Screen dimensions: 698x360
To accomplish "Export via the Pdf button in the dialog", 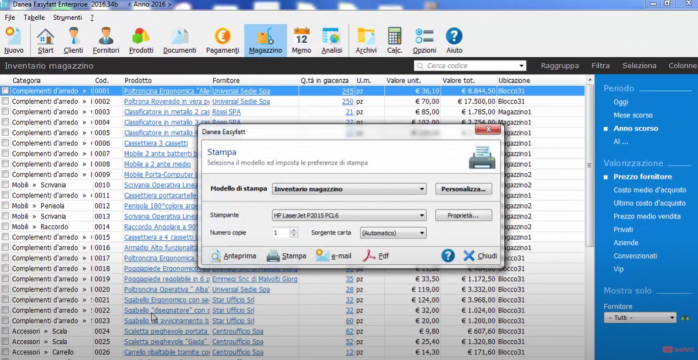I will 376,256.
